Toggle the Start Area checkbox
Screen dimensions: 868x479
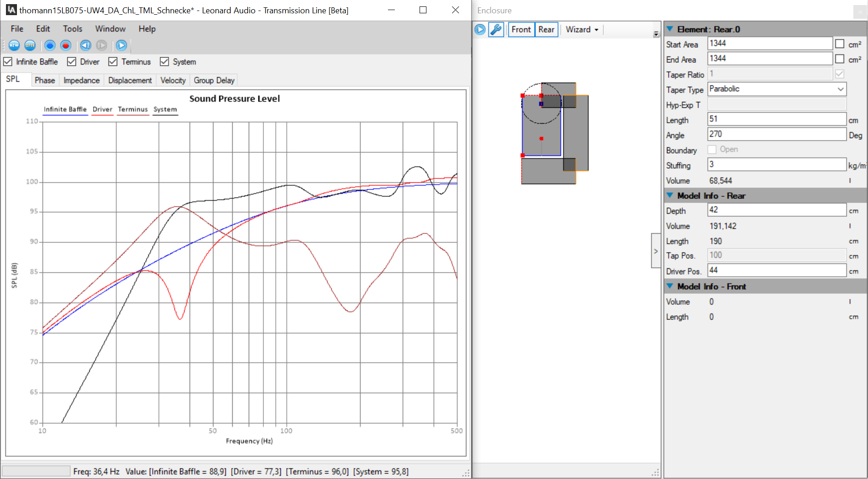[840, 44]
